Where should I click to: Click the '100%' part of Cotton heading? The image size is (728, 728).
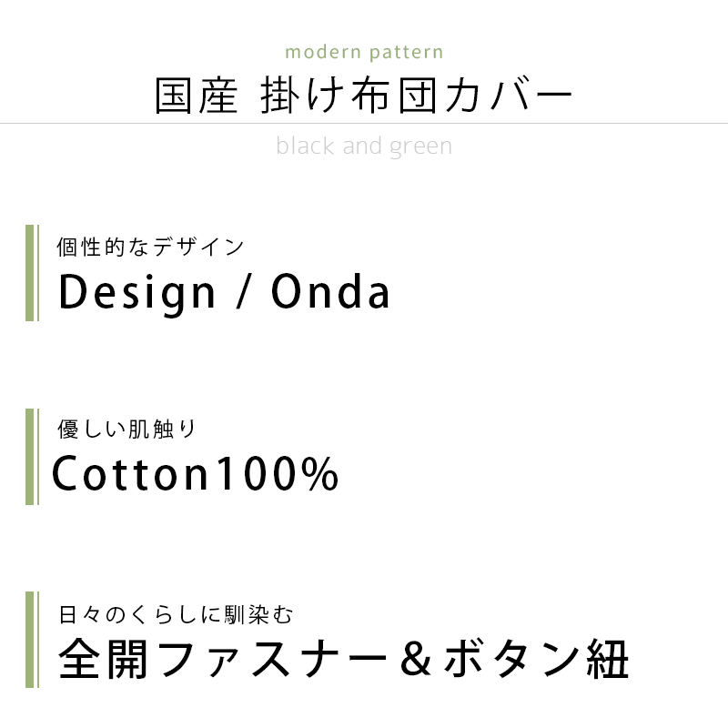(278, 473)
